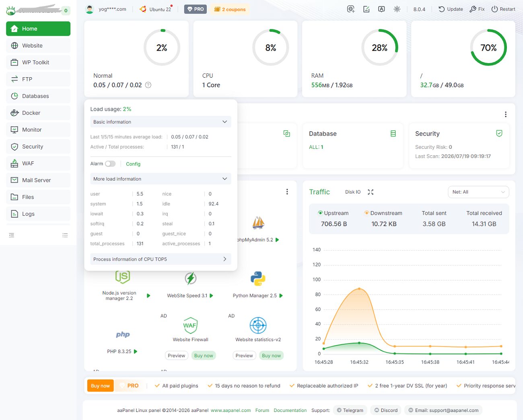Click the Mail Server envelope icon

point(14,180)
